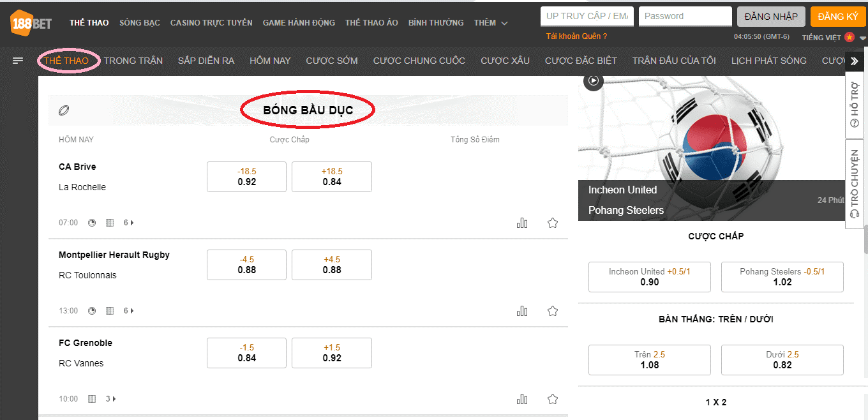Bet Montpellier -4.5 at 0.88
Image resolution: width=868 pixels, height=420 pixels.
click(x=246, y=265)
